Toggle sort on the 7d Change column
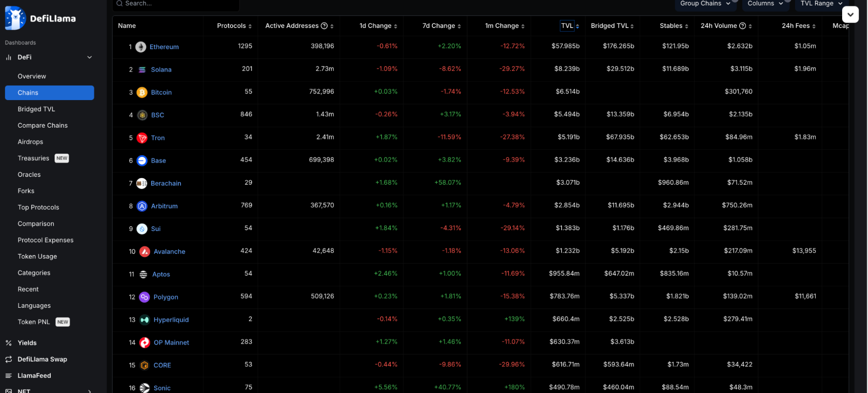This screenshot has width=868, height=393. pos(441,26)
